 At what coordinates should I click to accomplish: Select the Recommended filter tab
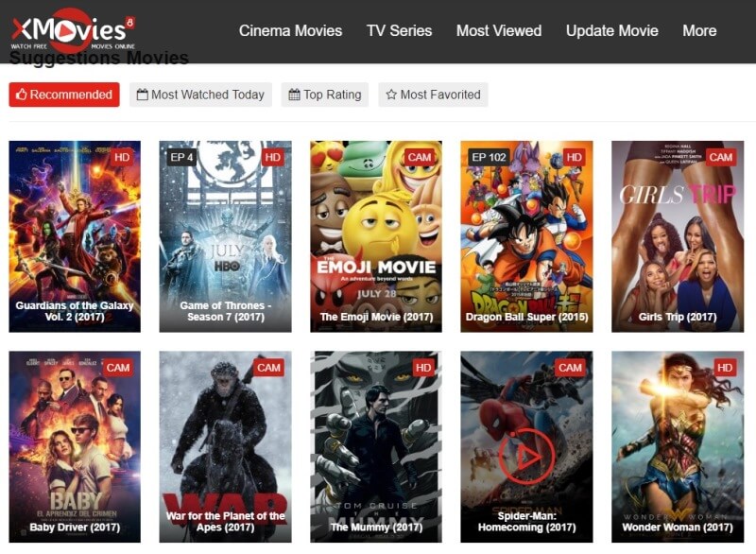click(x=64, y=95)
